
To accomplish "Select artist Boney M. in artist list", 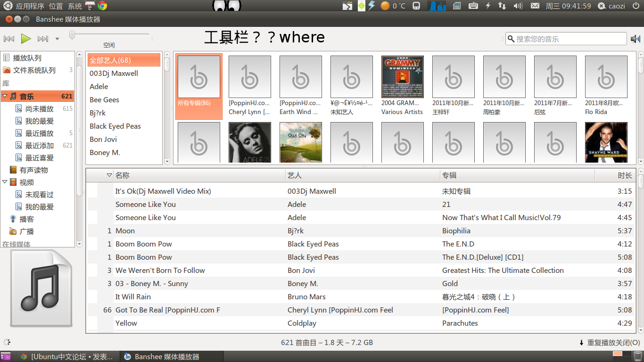I will (x=124, y=152).
